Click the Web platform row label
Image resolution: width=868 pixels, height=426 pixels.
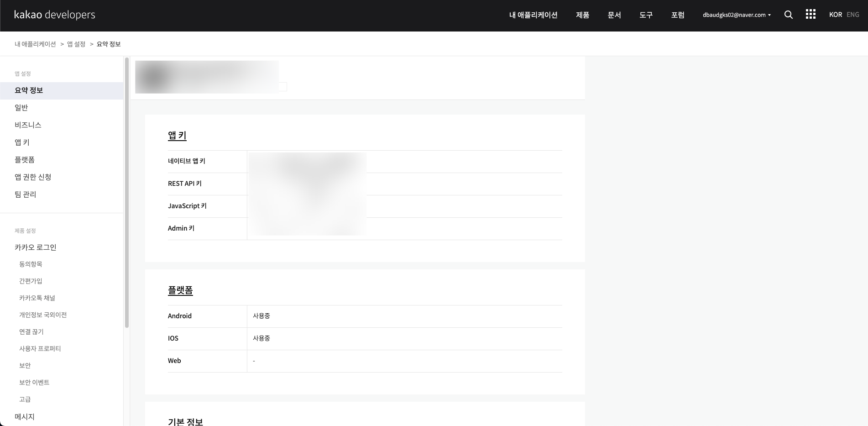tap(174, 361)
